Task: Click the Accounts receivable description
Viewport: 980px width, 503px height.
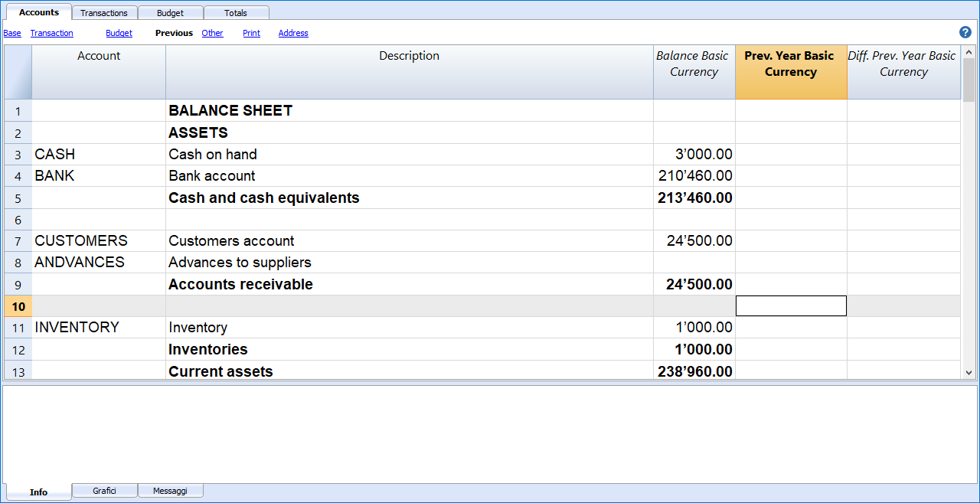Action: (410, 285)
